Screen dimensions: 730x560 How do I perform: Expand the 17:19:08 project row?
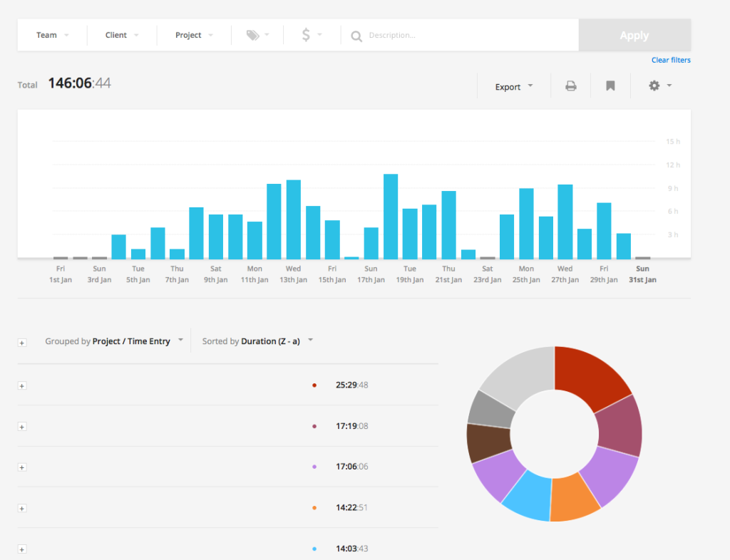[22, 427]
